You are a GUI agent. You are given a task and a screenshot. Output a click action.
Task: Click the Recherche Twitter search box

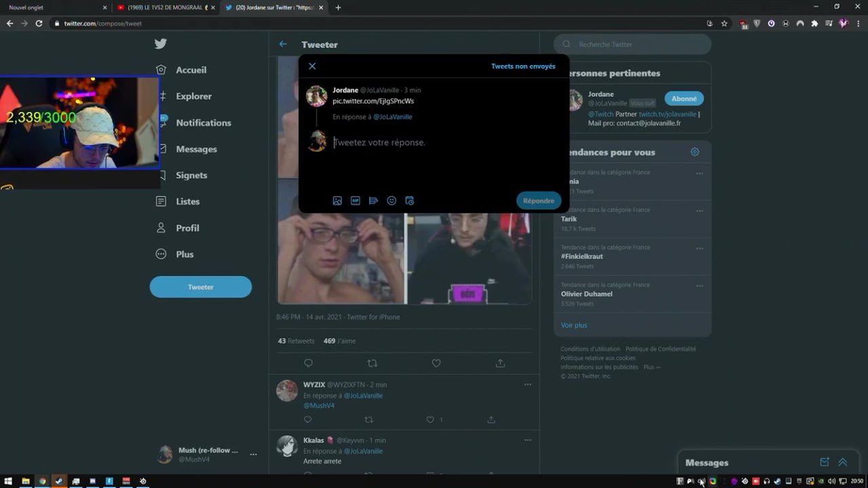click(633, 44)
